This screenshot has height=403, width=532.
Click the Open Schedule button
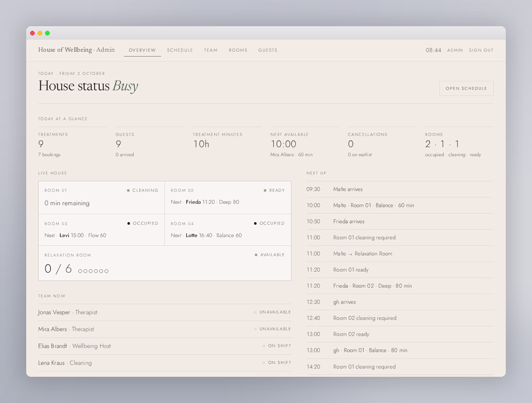466,88
